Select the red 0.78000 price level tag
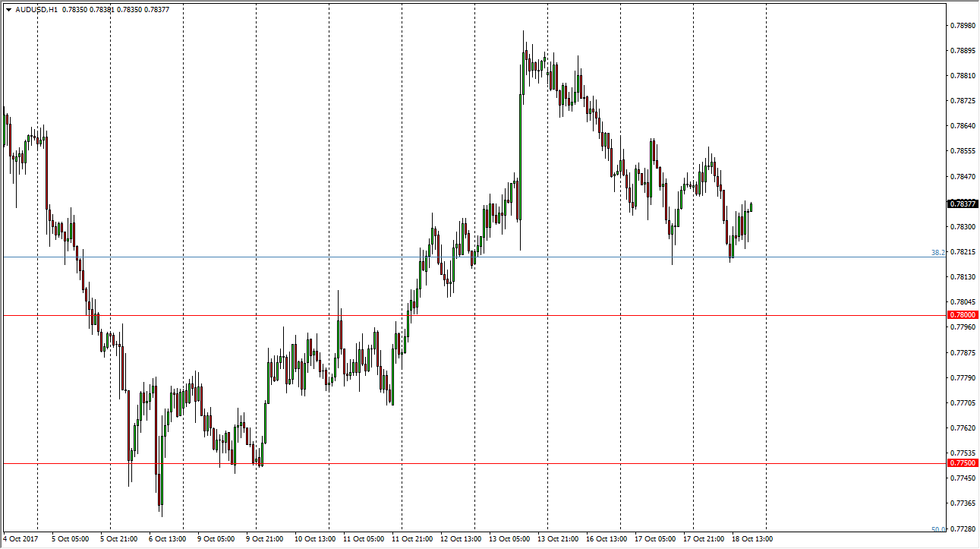The width and height of the screenshot is (980, 549). coord(963,314)
